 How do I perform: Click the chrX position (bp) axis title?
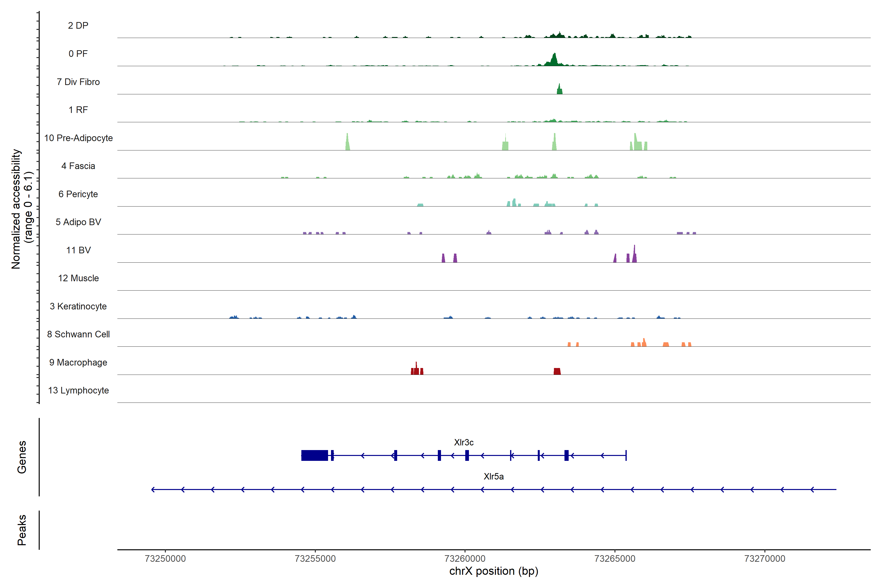(x=493, y=571)
